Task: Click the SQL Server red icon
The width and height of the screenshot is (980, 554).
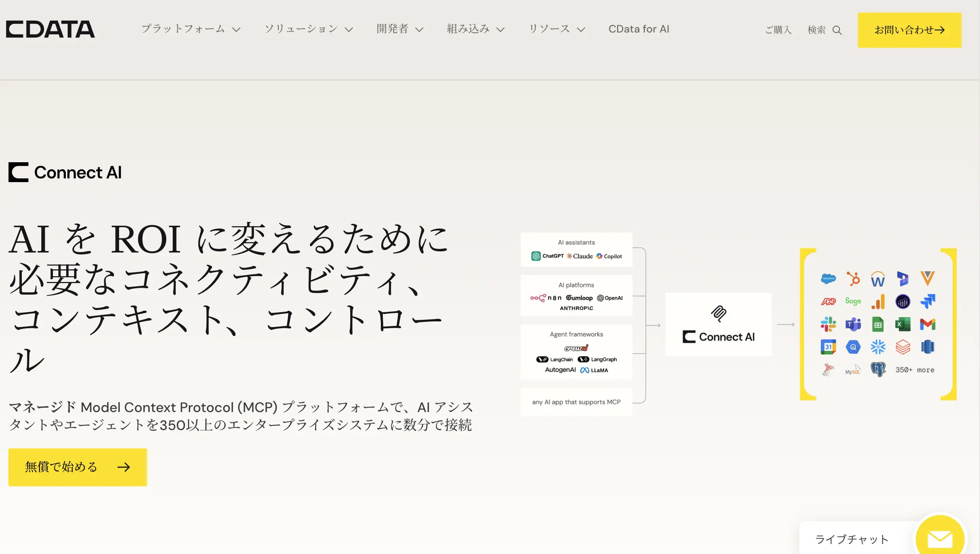Action: pyautogui.click(x=828, y=370)
